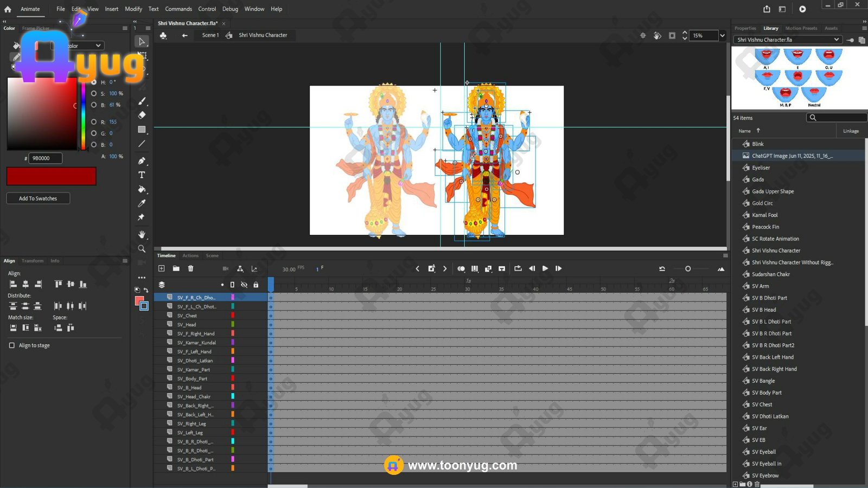Viewport: 868px width, 488px height.
Task: Select the Brush tool
Action: (142, 101)
